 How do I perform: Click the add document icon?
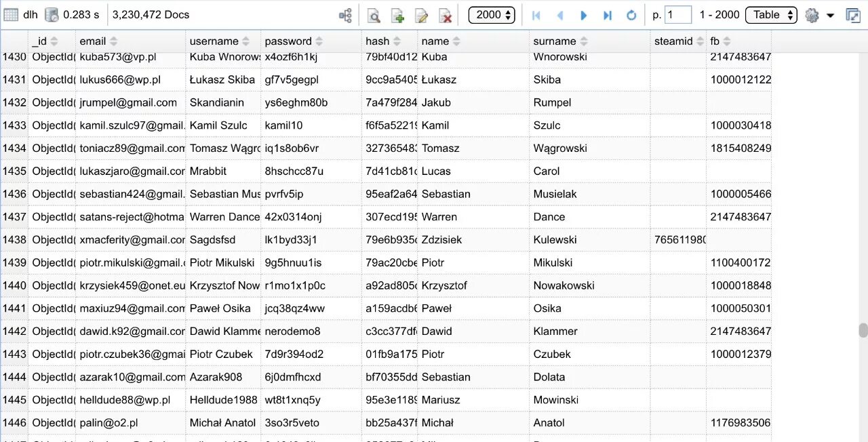397,15
